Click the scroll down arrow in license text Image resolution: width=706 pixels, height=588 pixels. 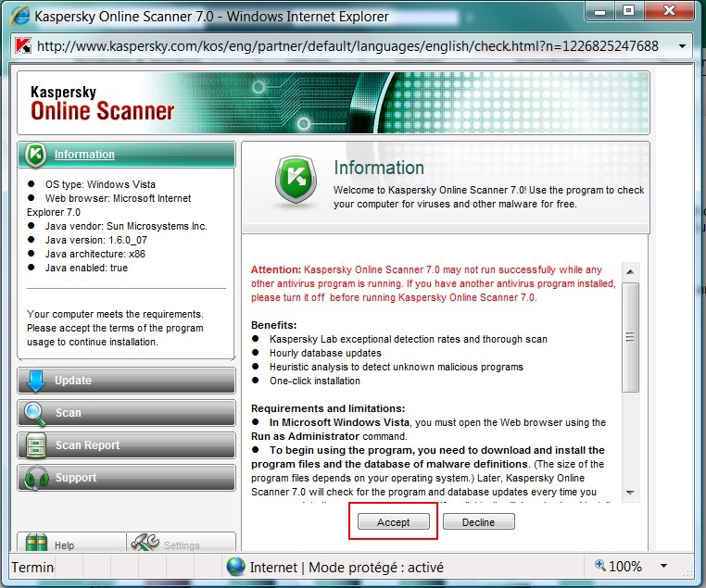630,493
